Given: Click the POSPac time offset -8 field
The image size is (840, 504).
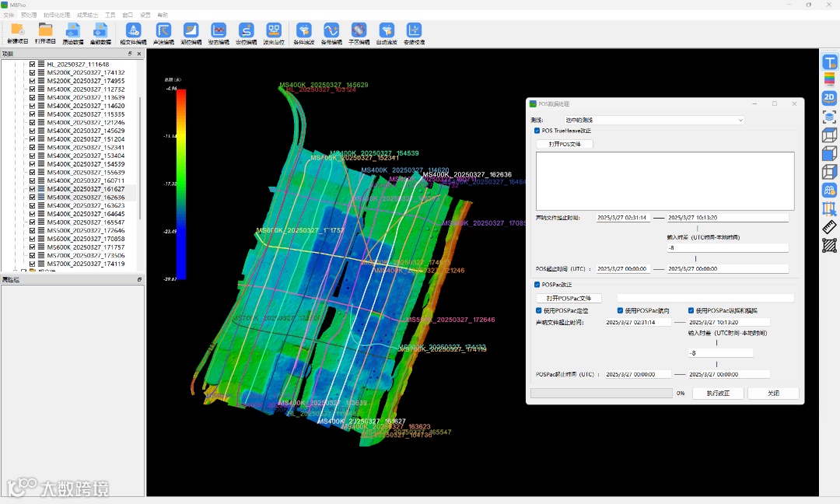Looking at the screenshot, I should [720, 353].
